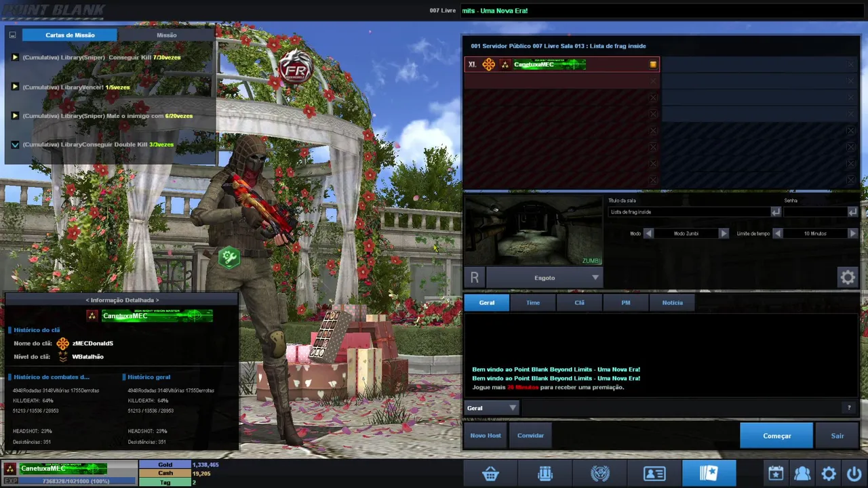
Task: Click the room title input field
Action: tap(689, 212)
